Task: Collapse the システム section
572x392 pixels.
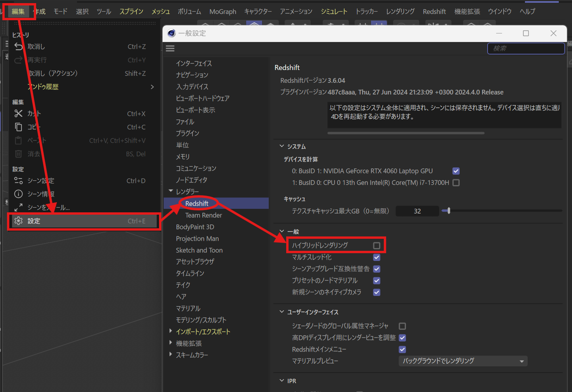Action: point(282,146)
